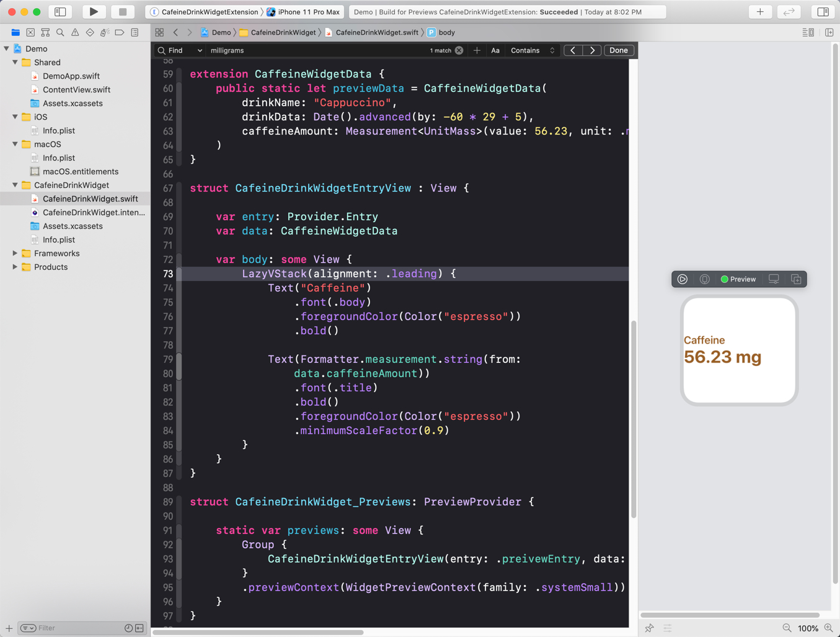Collapse the Demo project root

(6, 48)
